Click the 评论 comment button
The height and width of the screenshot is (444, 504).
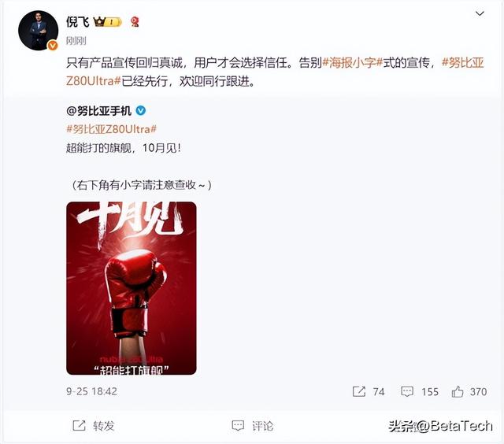[253, 426]
